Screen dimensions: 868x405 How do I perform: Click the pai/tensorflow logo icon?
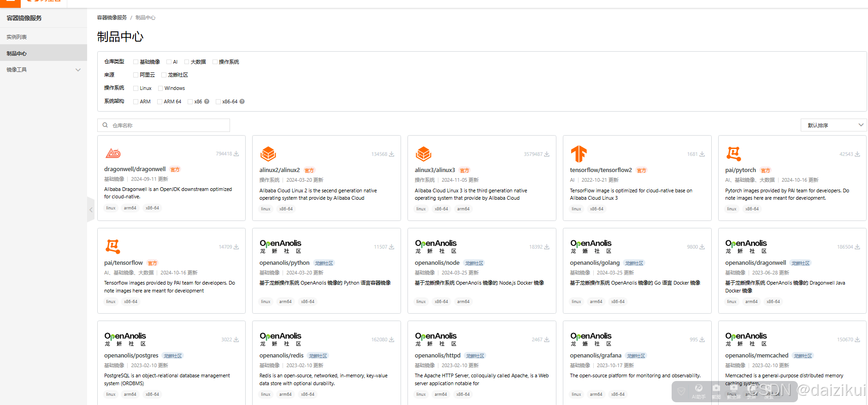(x=113, y=246)
